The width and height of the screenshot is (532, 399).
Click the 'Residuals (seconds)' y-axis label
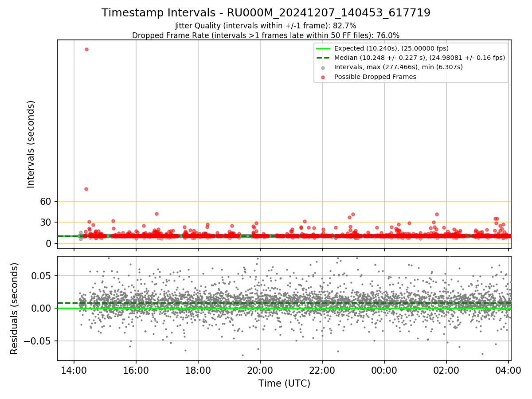pyautogui.click(x=14, y=308)
